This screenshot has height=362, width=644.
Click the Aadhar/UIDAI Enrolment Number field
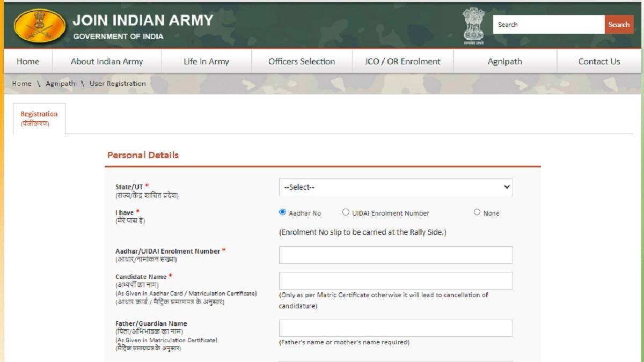tap(396, 254)
